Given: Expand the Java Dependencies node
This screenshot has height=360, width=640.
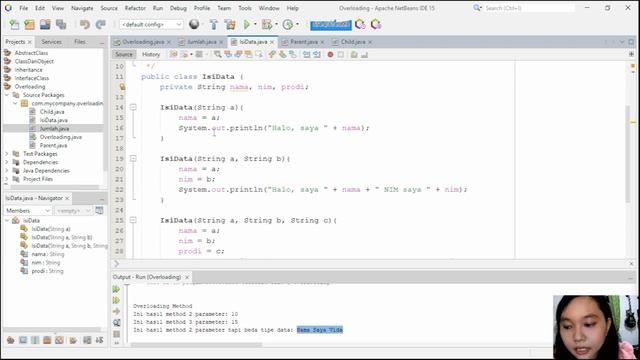Looking at the screenshot, I should pyautogui.click(x=7, y=171).
